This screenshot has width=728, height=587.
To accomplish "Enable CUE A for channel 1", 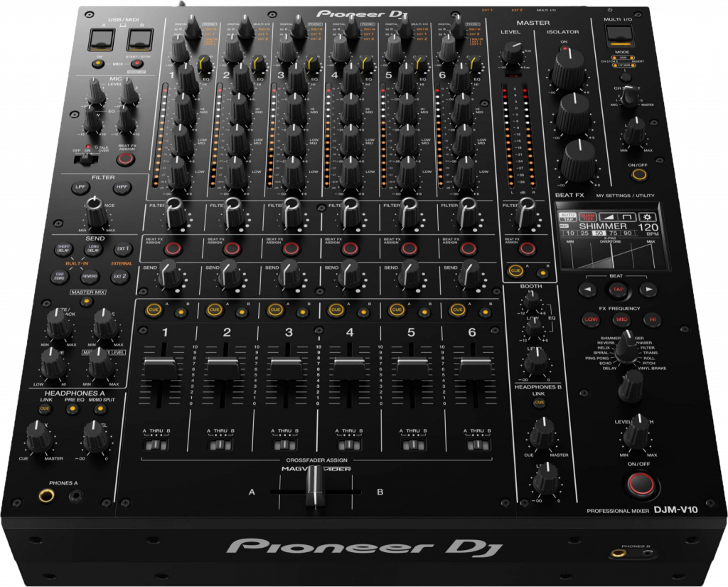I will click(154, 310).
